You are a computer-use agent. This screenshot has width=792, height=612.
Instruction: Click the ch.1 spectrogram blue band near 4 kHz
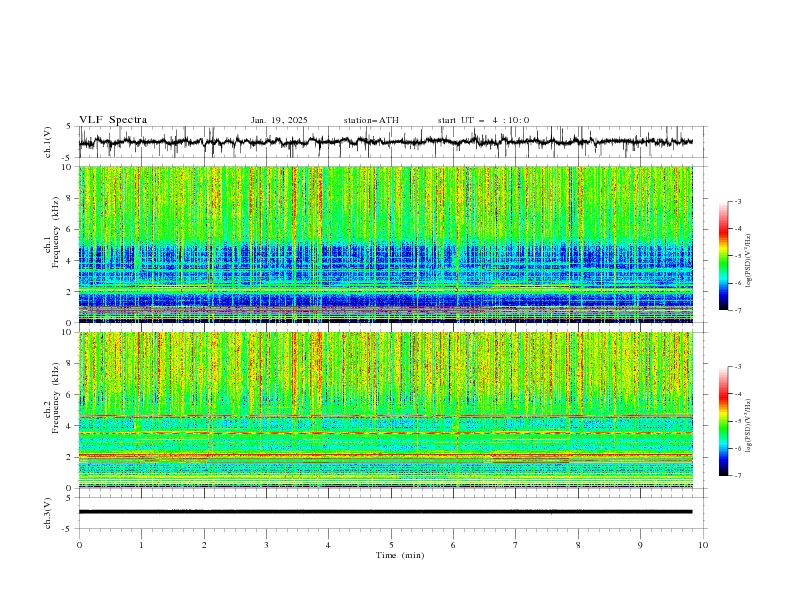point(385,259)
